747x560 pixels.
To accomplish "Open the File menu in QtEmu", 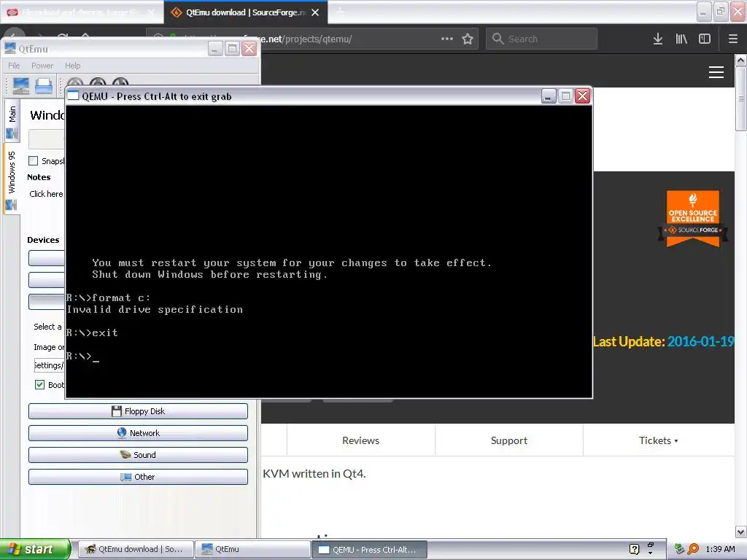I will pyautogui.click(x=14, y=66).
